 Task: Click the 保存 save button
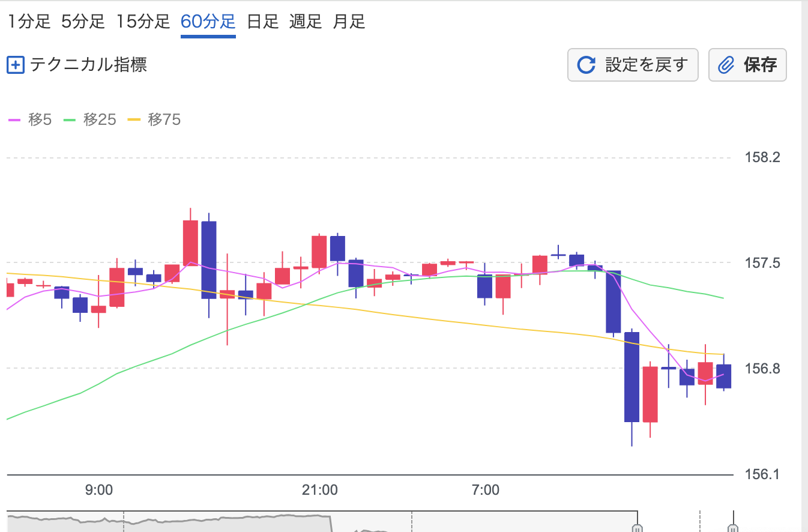[747, 65]
